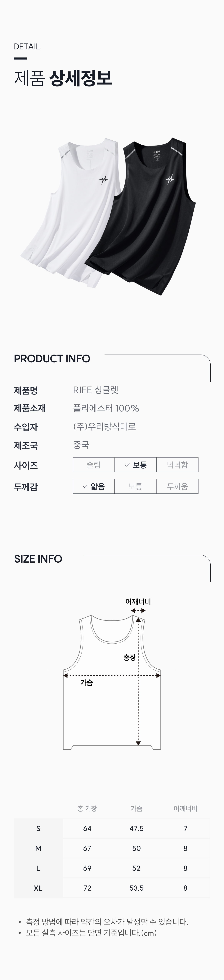
Task: Click the 가슴 column header in the size table
Action: coord(136,808)
